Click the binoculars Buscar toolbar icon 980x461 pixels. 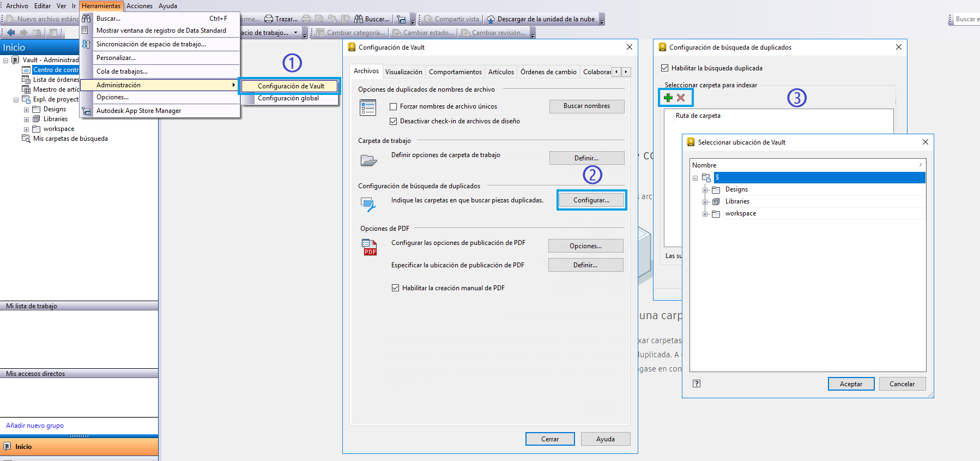[x=359, y=19]
